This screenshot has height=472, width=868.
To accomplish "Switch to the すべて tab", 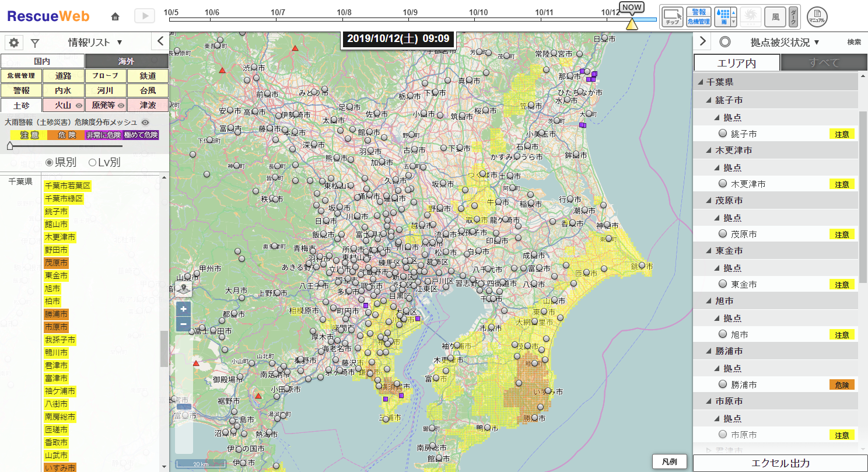I will pyautogui.click(x=824, y=63).
